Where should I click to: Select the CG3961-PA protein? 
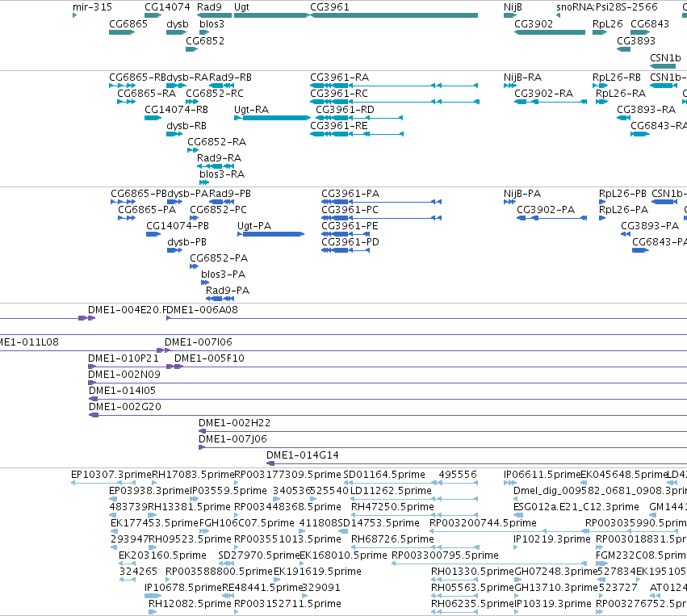pos(381,202)
